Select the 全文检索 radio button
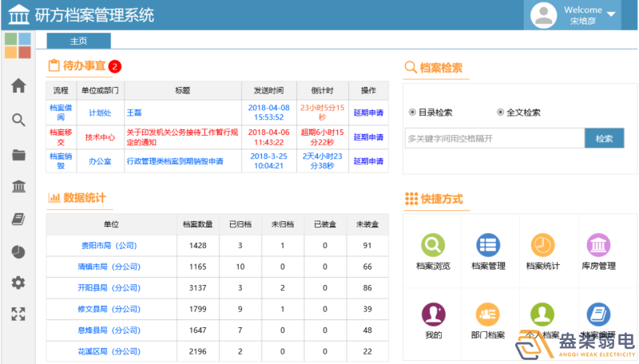This screenshot has height=364, width=639. pos(500,113)
